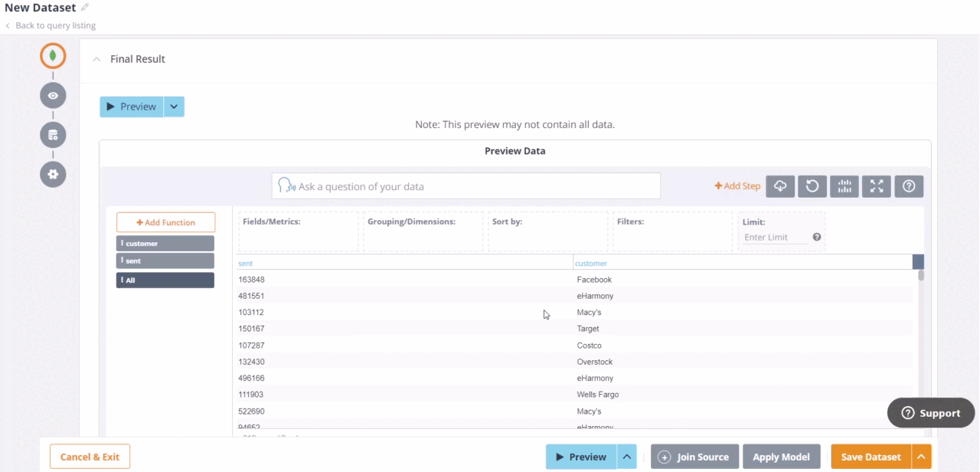The height and width of the screenshot is (472, 980).
Task: Open the eye preview step in sidebar
Action: click(53, 96)
